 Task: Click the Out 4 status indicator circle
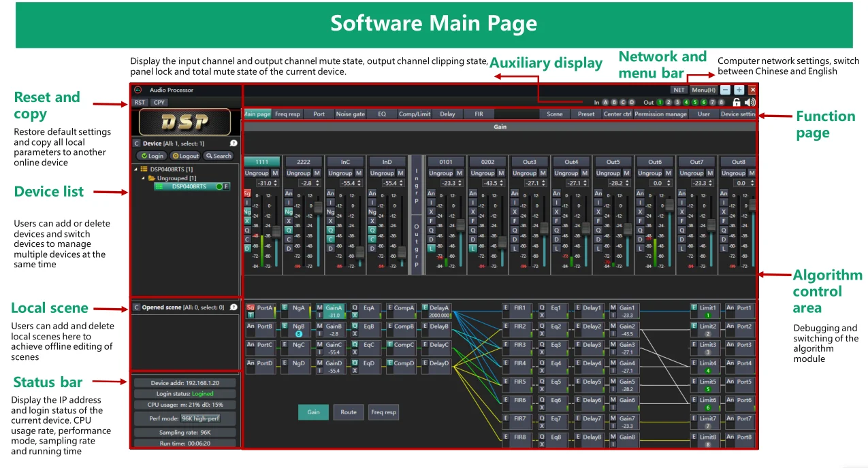click(686, 102)
